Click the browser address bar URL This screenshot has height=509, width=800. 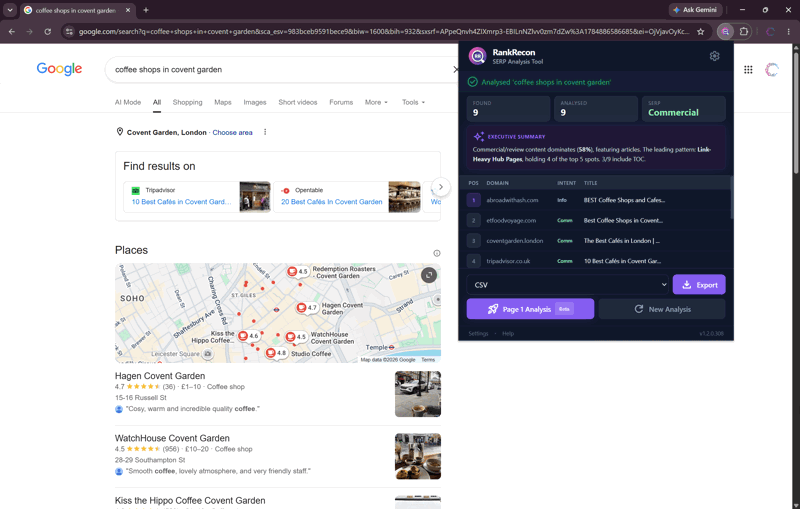384,32
